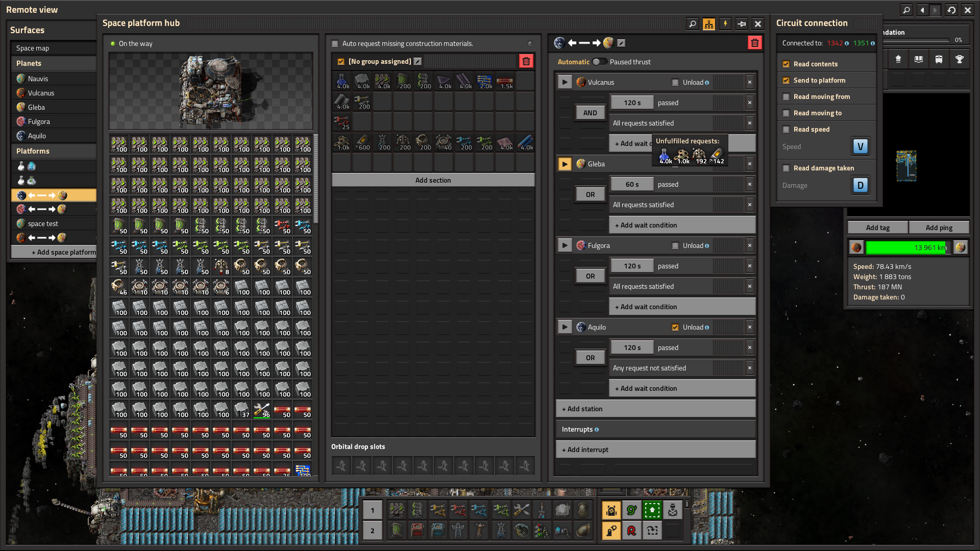Image resolution: width=980 pixels, height=551 pixels.
Task: Uncheck the No group assigned section checkbox
Action: 341,62
